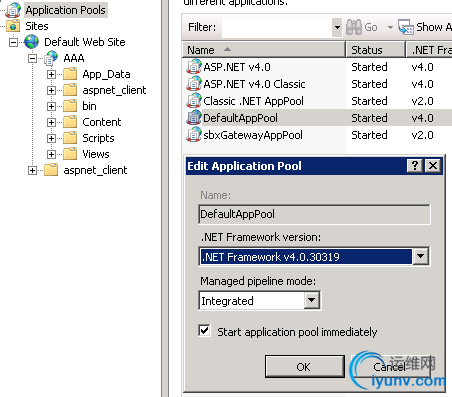
Task: Expand the Scripts folder node
Action: pyautogui.click(x=51, y=138)
